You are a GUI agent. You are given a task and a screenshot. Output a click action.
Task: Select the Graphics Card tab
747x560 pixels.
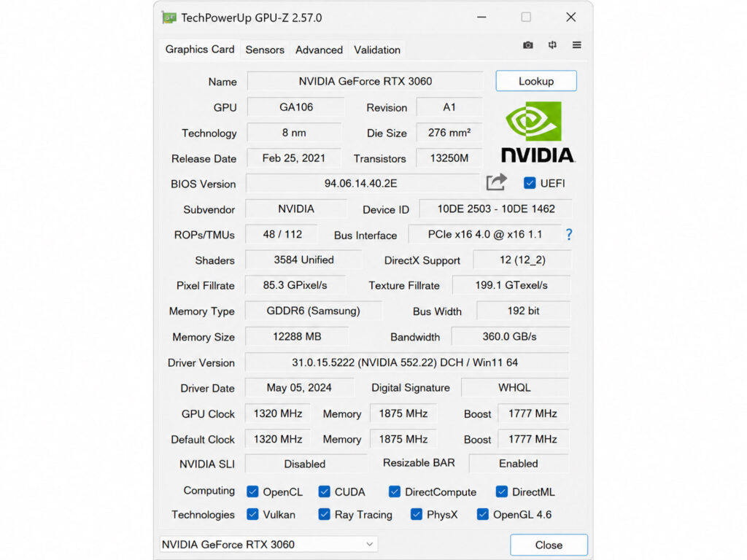click(200, 50)
